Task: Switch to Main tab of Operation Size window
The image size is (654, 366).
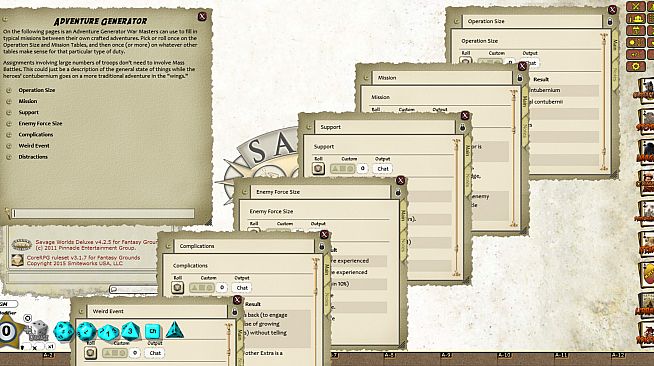Action: (x=614, y=46)
